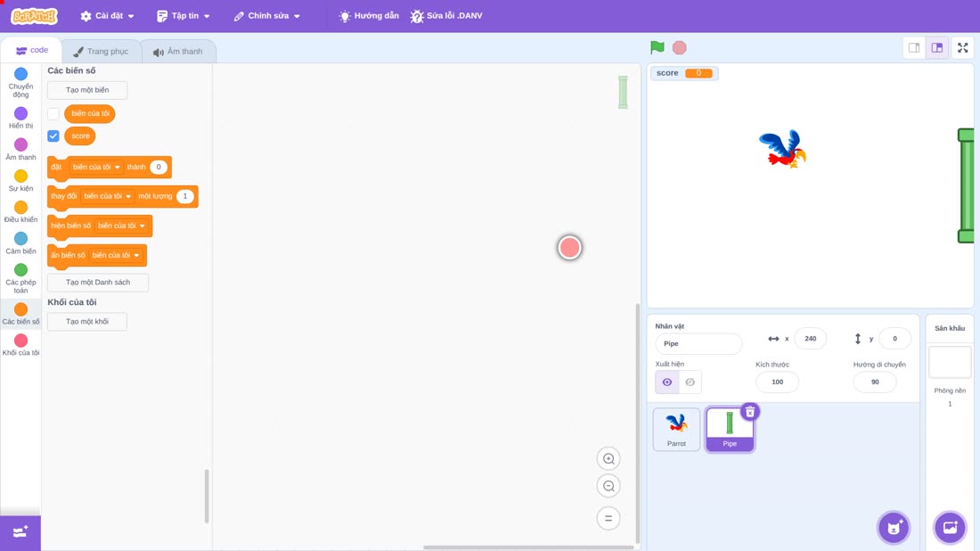This screenshot has height=551, width=980.
Task: Switch to large stage layout
Action: pos(937,47)
